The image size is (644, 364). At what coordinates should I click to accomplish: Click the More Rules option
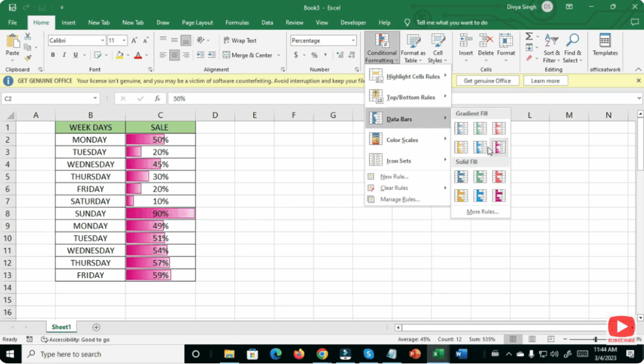tap(480, 212)
